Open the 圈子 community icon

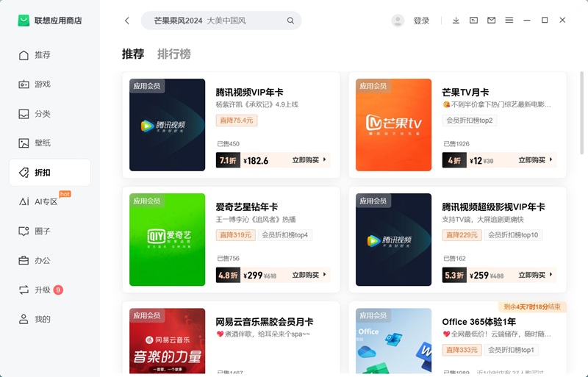pyautogui.click(x=24, y=231)
